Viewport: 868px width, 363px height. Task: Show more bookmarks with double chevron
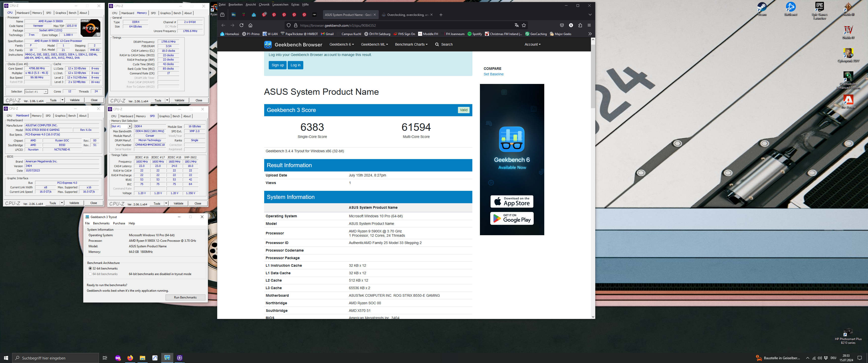[x=590, y=34]
